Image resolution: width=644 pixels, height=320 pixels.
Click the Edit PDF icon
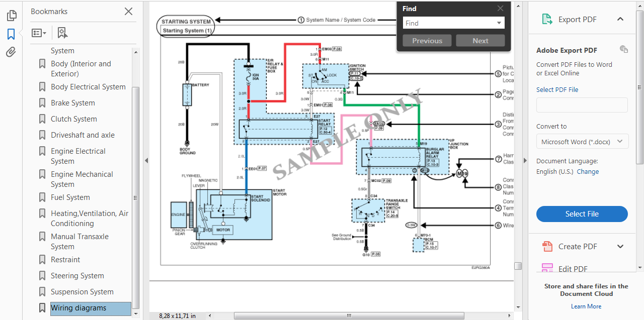tap(547, 269)
